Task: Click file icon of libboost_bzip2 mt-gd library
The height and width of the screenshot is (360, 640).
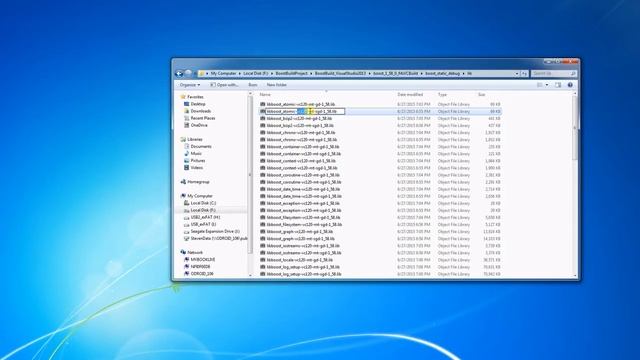Action: pos(263,118)
